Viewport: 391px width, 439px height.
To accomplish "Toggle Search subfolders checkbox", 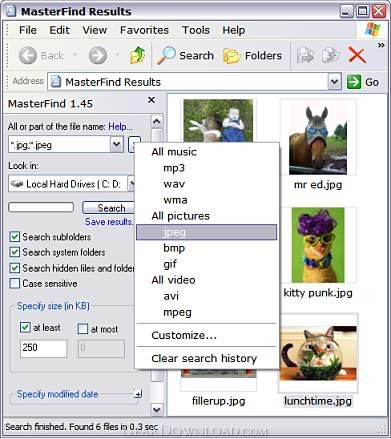I will tap(14, 237).
